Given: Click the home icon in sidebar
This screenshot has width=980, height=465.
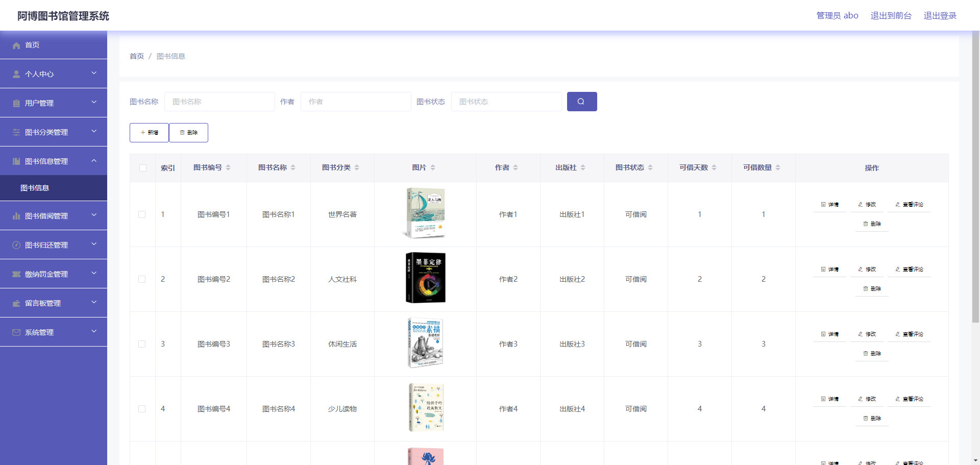Looking at the screenshot, I should tap(16, 45).
